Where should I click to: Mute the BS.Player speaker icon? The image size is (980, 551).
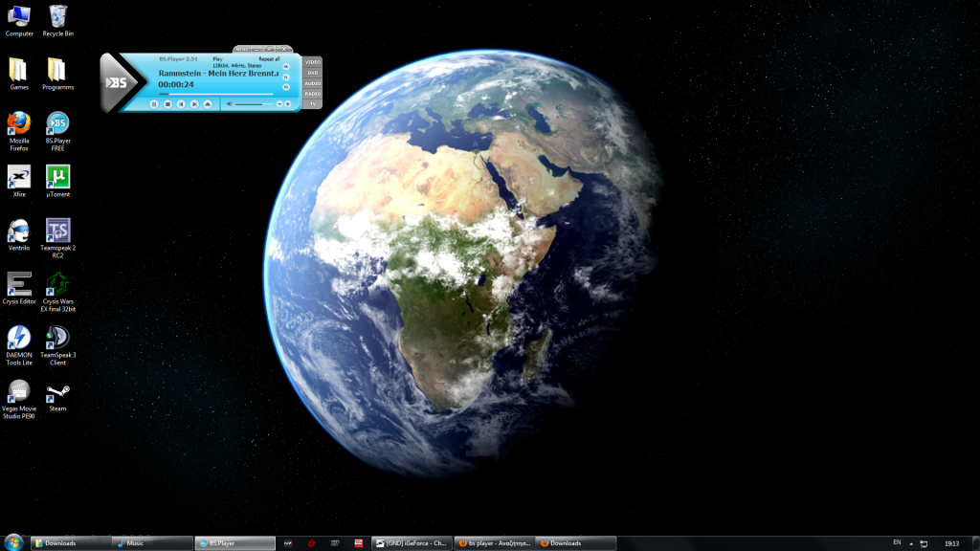coord(229,103)
